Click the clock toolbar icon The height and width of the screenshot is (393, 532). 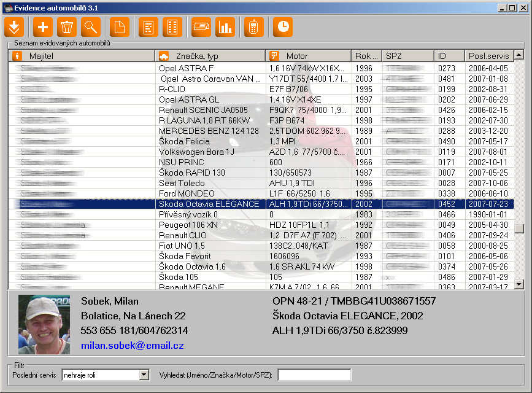(x=283, y=27)
